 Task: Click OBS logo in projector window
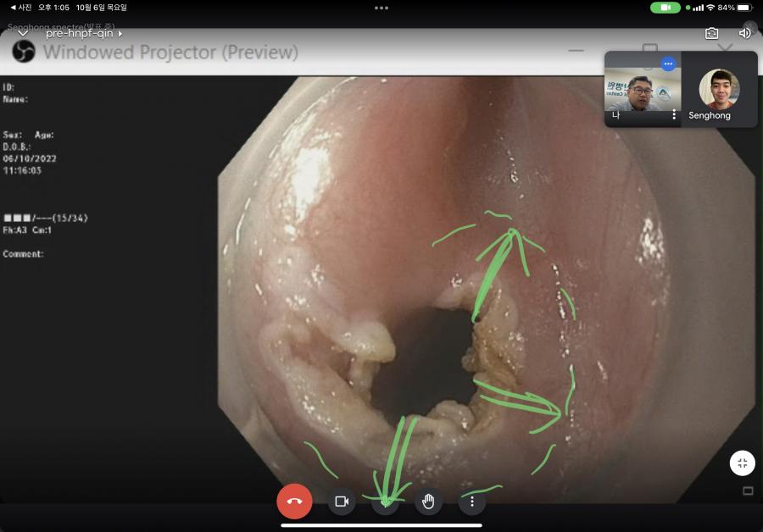click(24, 52)
